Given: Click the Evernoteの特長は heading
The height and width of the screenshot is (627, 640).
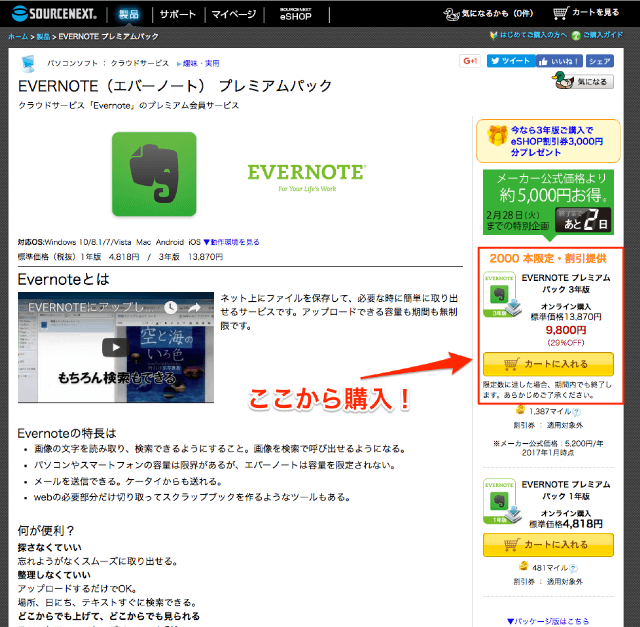Looking at the screenshot, I should point(67,433).
